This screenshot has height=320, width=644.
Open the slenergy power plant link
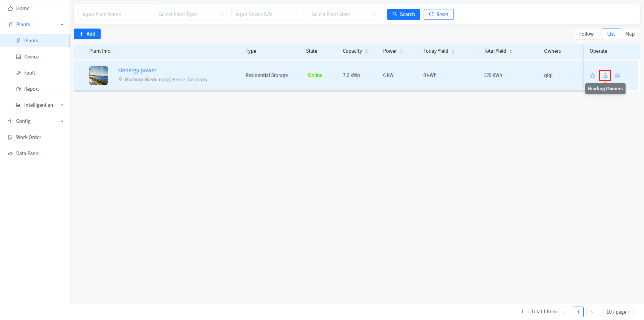(137, 70)
